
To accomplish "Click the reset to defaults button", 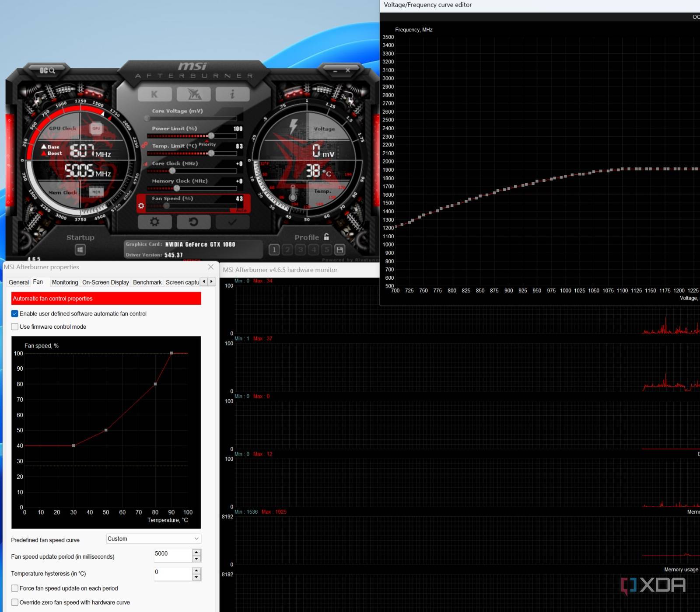I will point(193,222).
